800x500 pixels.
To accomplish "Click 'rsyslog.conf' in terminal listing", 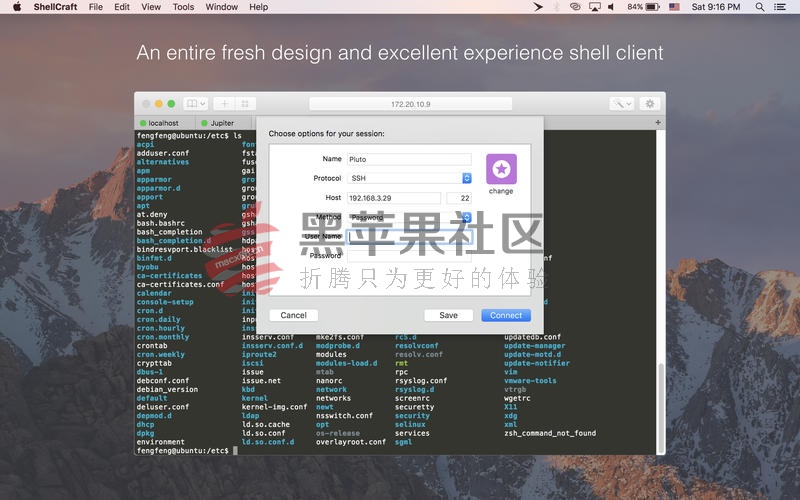I will coord(421,381).
